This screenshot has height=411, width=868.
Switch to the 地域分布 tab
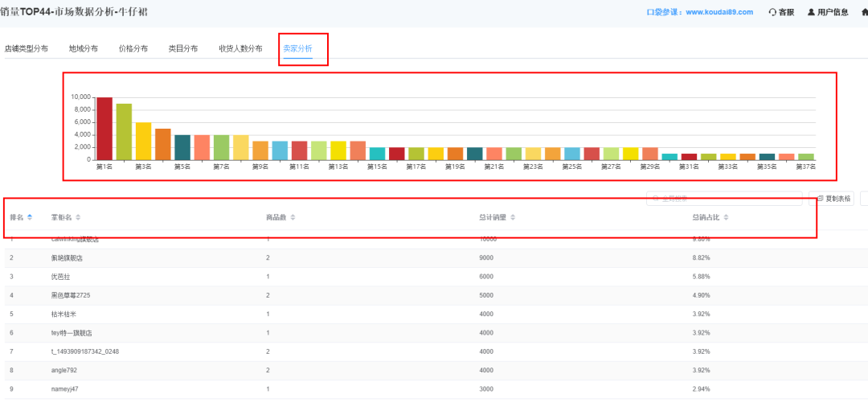[x=84, y=49]
